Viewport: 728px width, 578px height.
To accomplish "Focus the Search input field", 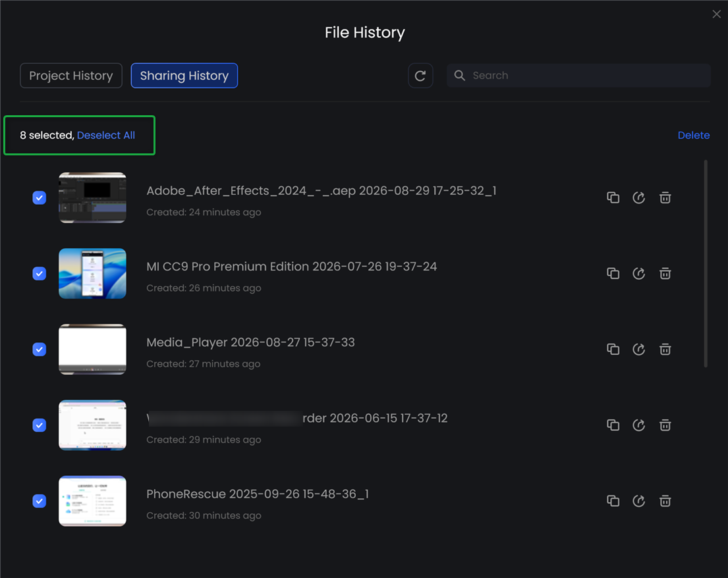I will (x=578, y=75).
